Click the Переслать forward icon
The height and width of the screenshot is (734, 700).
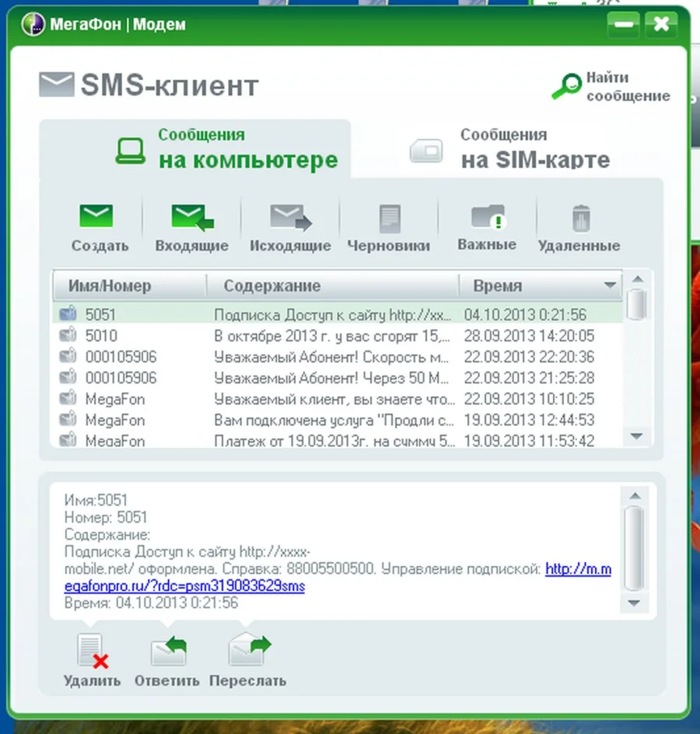coord(249,650)
